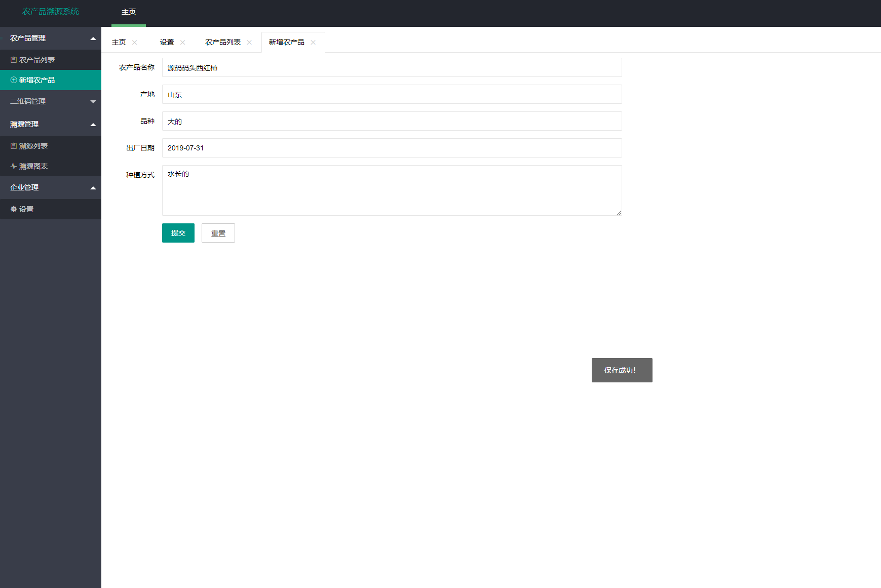This screenshot has width=881, height=588.
Task: Open 设置 in the sidebar
Action: coord(51,209)
